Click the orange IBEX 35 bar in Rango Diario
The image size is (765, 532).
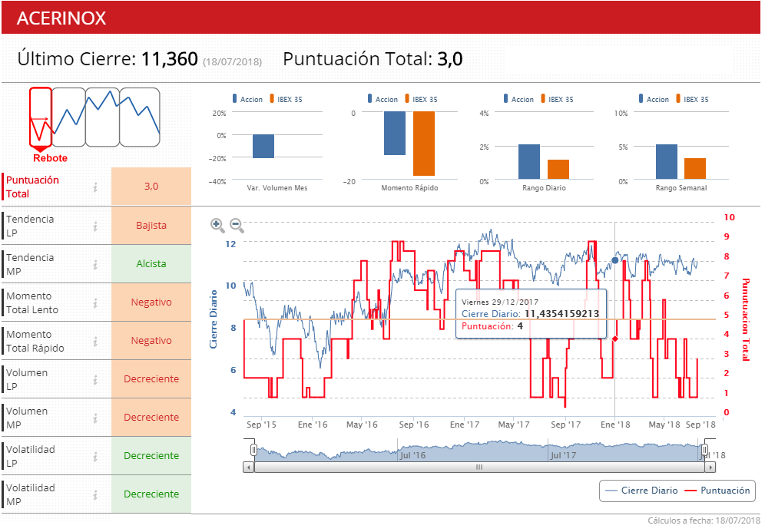point(558,169)
